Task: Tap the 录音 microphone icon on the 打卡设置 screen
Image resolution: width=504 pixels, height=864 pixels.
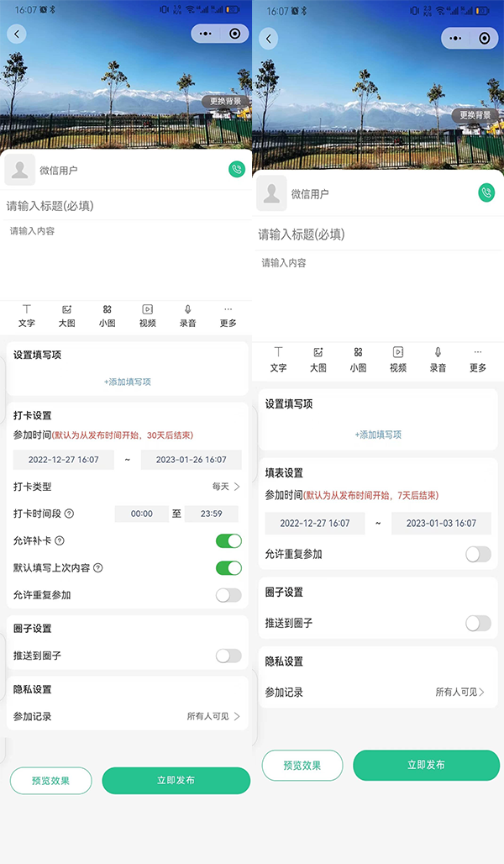Action: pos(187,310)
